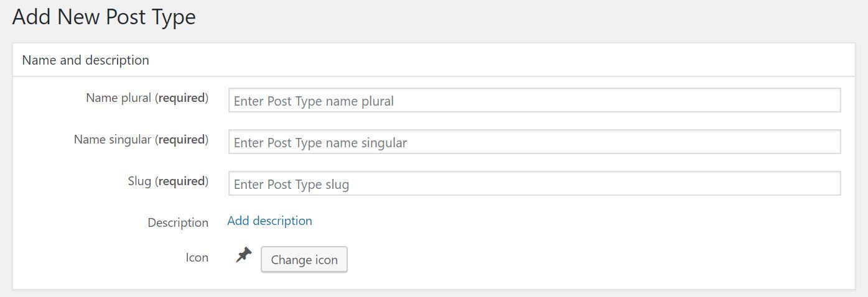
Task: Click the Add New Post Type heading
Action: (x=104, y=17)
